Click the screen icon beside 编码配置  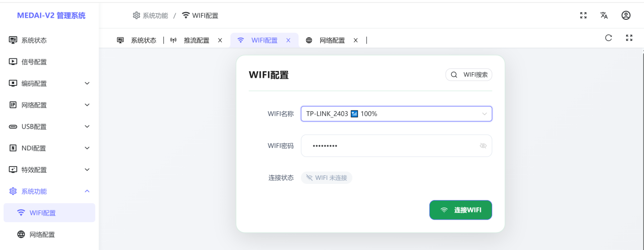(13, 83)
